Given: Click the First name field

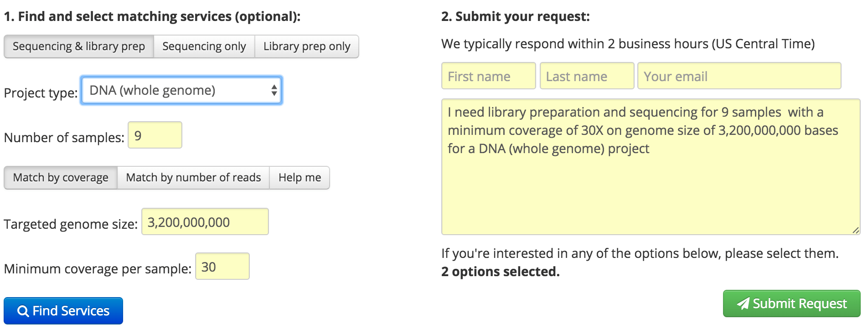Looking at the screenshot, I should pyautogui.click(x=488, y=76).
